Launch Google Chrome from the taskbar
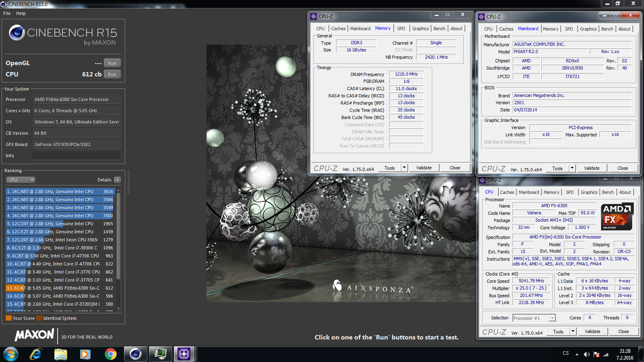Screen dimensions: 644x362 (110, 354)
